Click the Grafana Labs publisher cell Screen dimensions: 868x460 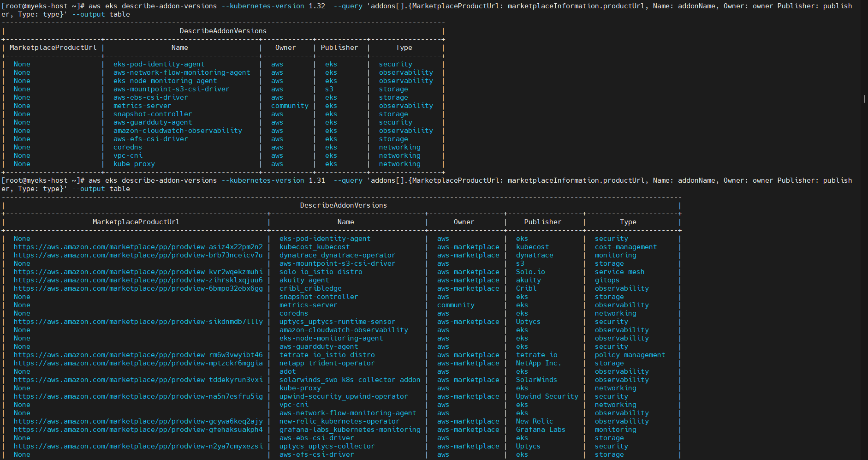coord(541,430)
